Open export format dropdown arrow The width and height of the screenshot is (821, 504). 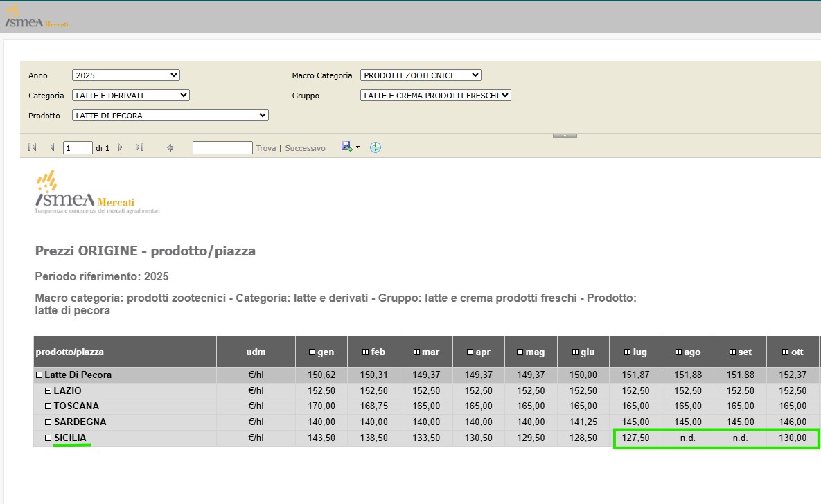click(x=357, y=147)
